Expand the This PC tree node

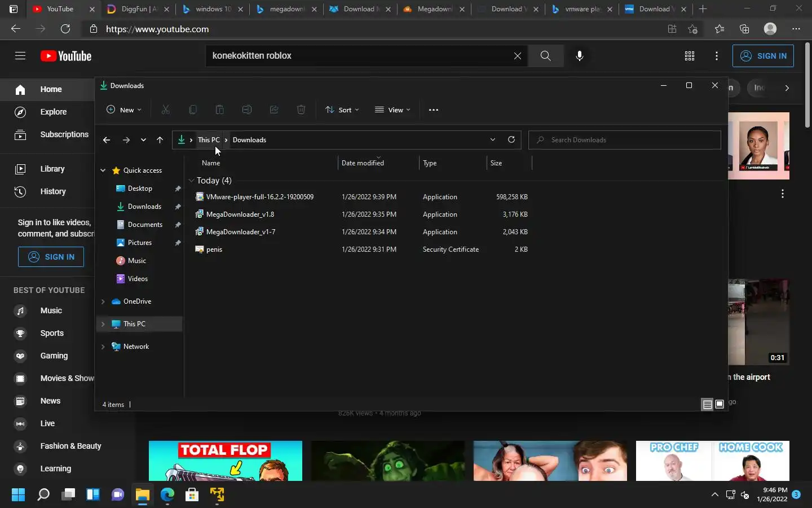pyautogui.click(x=103, y=324)
